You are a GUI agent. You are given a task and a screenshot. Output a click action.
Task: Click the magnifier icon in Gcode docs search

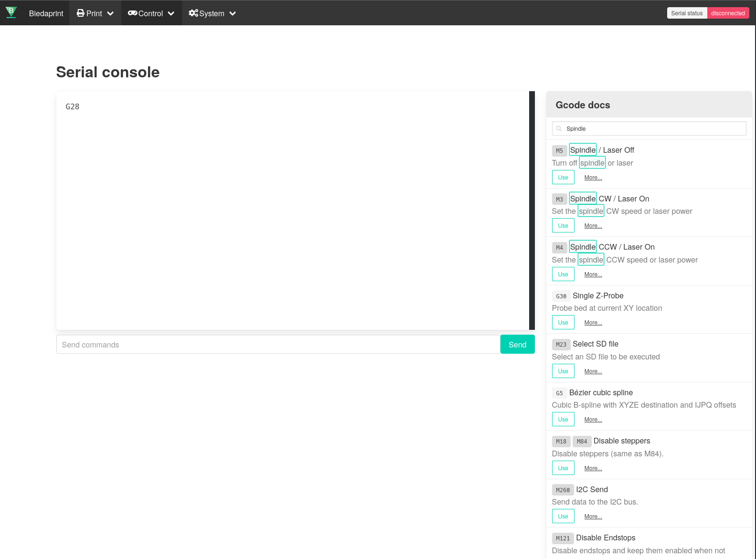(559, 129)
